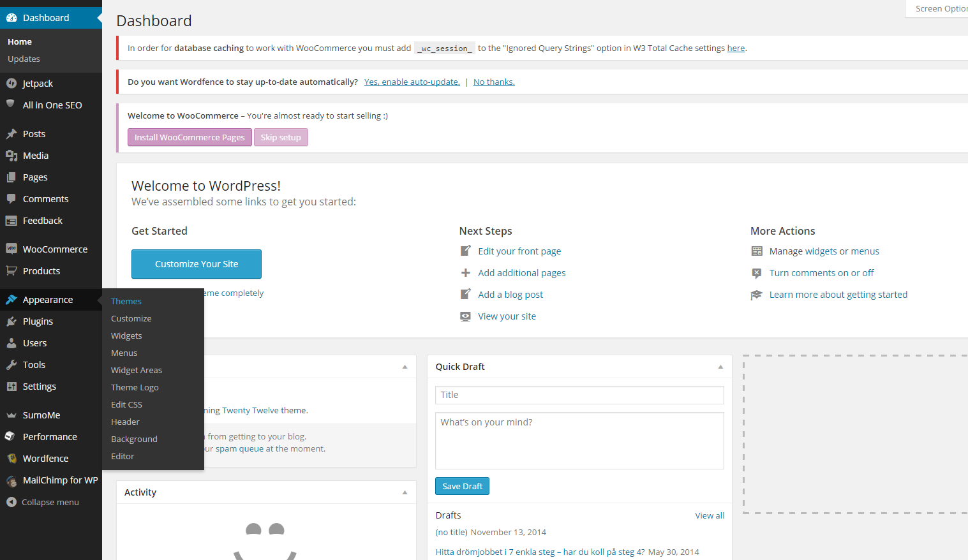
Task: Click 'Add a blog post' link
Action: tap(510, 295)
